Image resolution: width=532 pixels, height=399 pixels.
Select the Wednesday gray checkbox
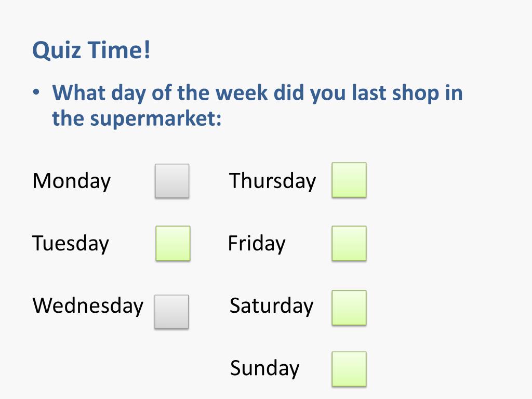171,312
